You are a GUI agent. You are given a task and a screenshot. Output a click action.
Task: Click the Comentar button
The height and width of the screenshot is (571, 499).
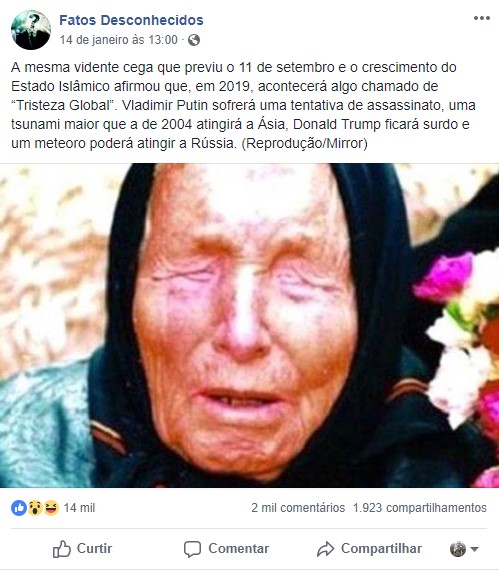227,549
